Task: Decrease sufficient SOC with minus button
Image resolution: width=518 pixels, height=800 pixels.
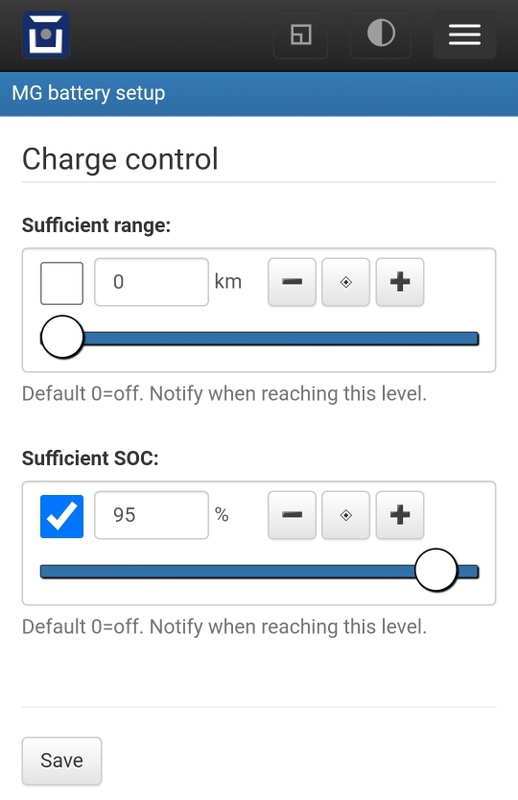Action: (292, 515)
